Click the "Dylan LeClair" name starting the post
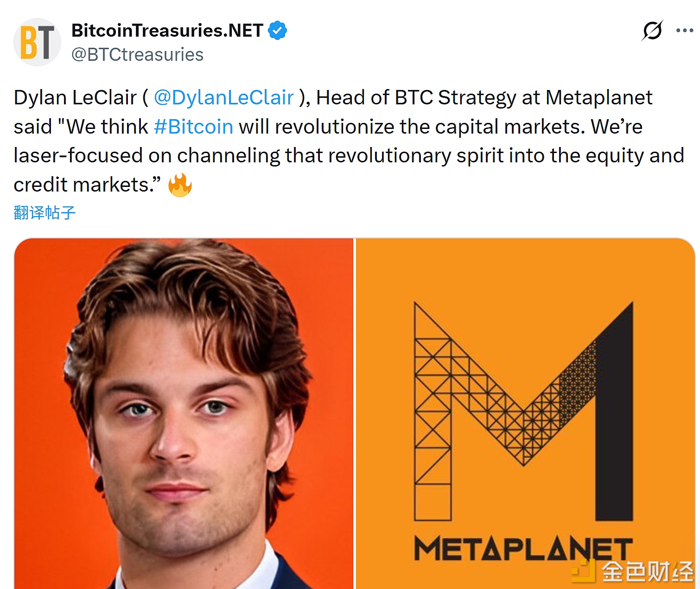Image resolution: width=700 pixels, height=589 pixels. point(75,98)
